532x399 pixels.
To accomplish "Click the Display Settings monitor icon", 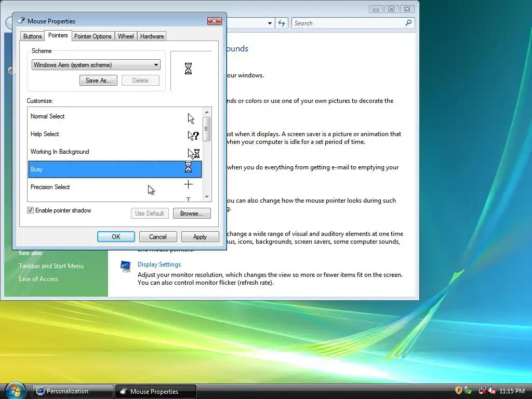I will (126, 267).
